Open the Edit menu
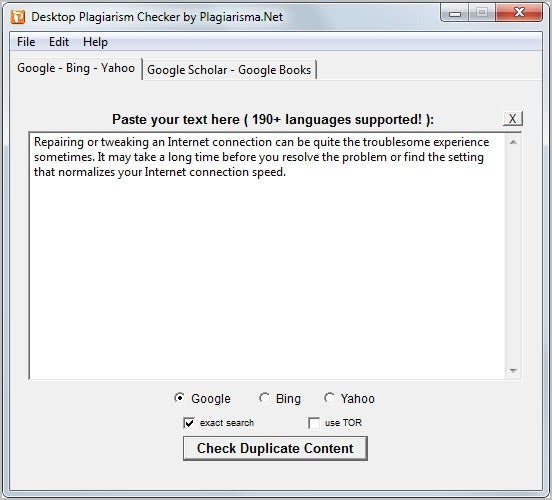552x500 pixels. (59, 42)
